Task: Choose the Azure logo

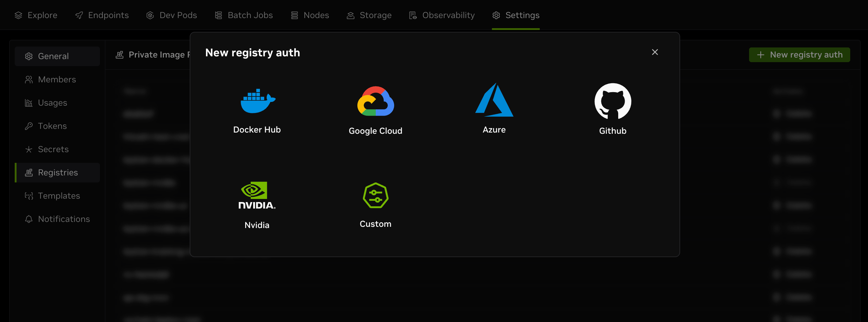Action: click(494, 100)
